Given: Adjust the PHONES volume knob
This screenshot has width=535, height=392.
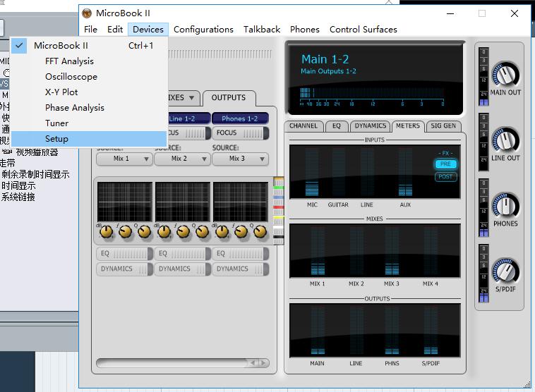Looking at the screenshot, I should [x=505, y=204].
